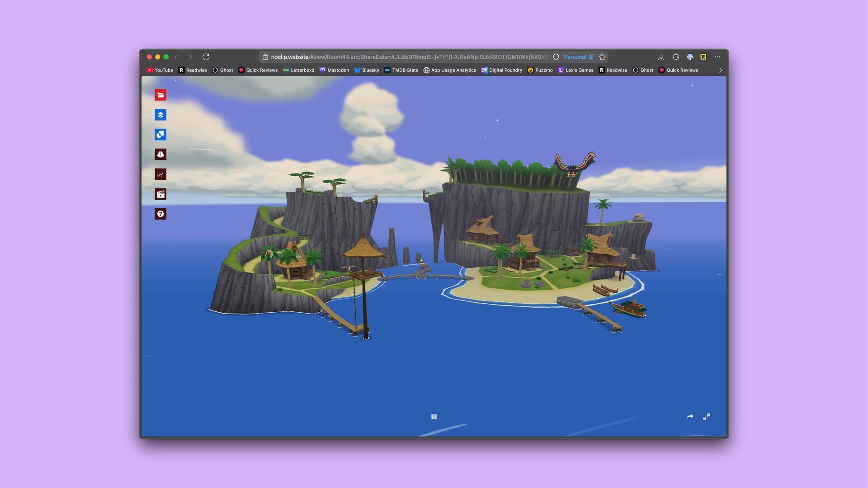Open the Statistics graph panel
868x488 pixels.
pyautogui.click(x=160, y=174)
